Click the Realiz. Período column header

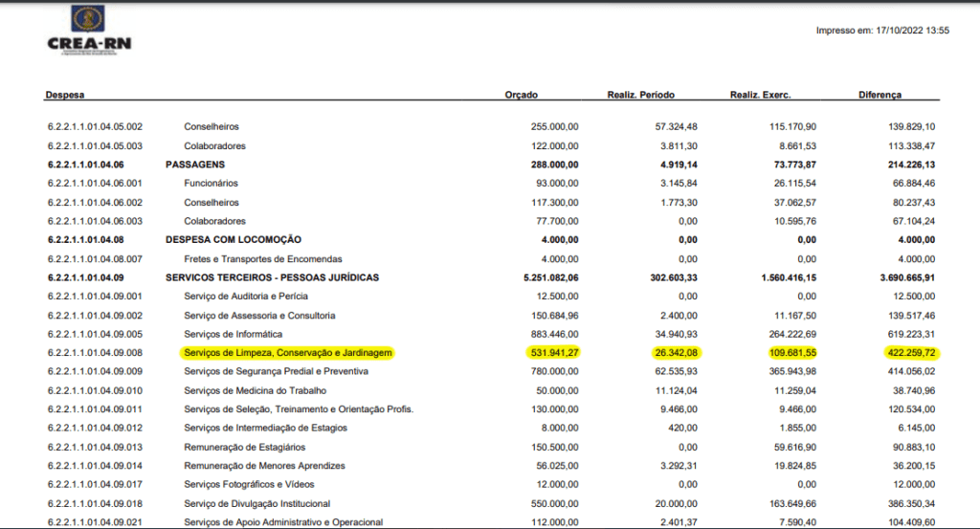[640, 96]
